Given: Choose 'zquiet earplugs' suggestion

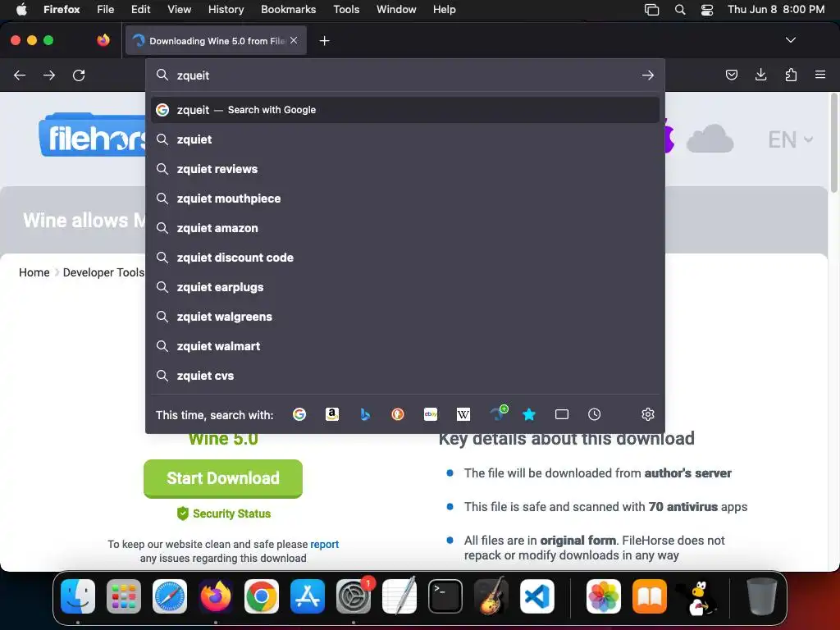Looking at the screenshot, I should coord(405,287).
